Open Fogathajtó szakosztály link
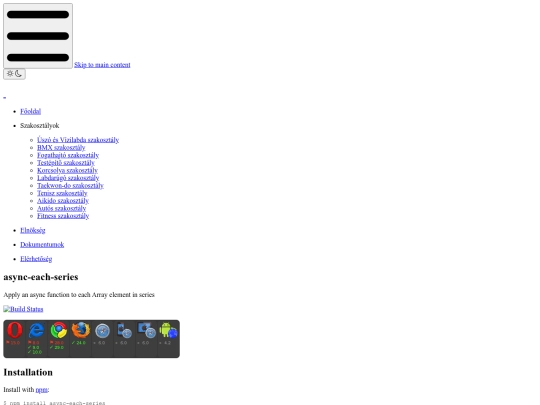This screenshot has height=405, width=540. coord(68,155)
